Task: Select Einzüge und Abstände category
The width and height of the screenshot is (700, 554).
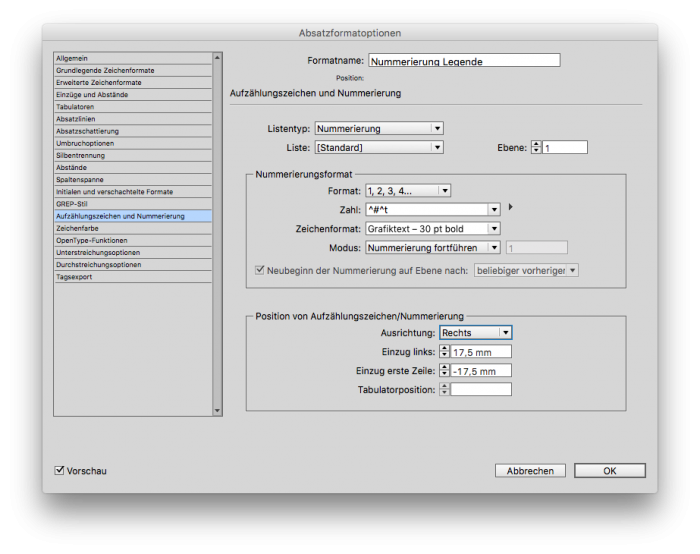Action: coord(133,95)
